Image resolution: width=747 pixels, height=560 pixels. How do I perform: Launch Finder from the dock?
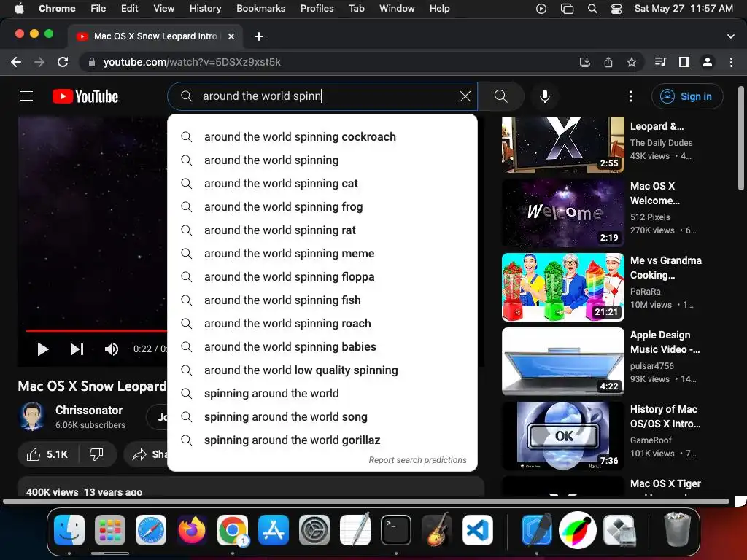69,529
